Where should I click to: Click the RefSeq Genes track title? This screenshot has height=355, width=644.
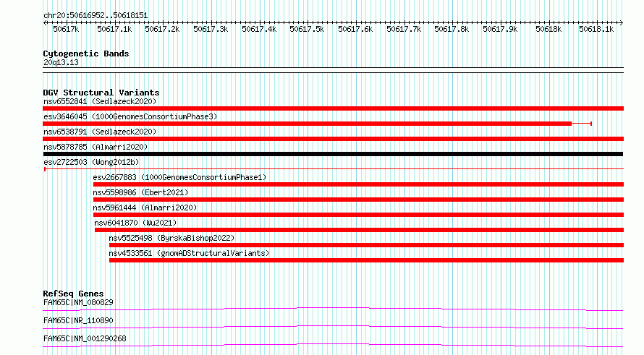pyautogui.click(x=73, y=294)
